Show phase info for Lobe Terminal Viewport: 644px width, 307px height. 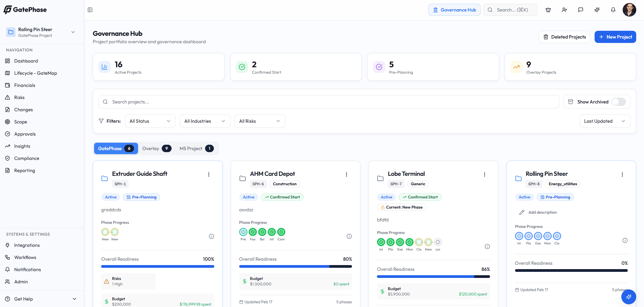tap(487, 246)
